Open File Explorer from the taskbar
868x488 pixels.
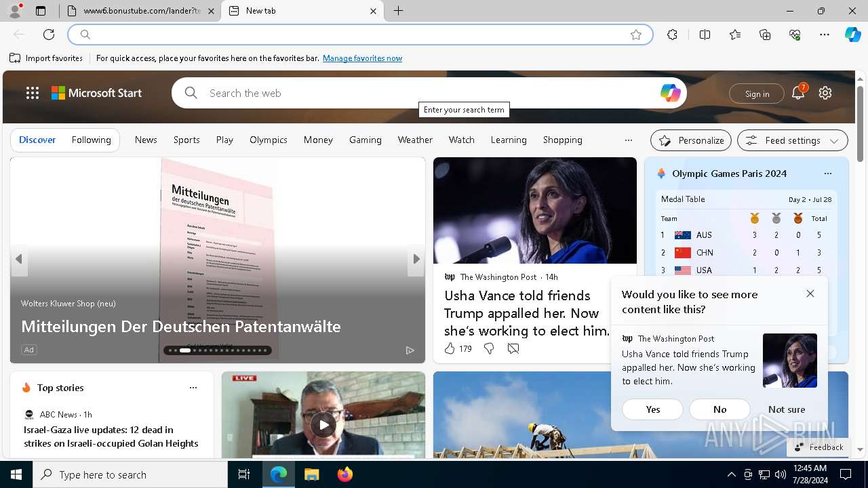[x=311, y=474]
